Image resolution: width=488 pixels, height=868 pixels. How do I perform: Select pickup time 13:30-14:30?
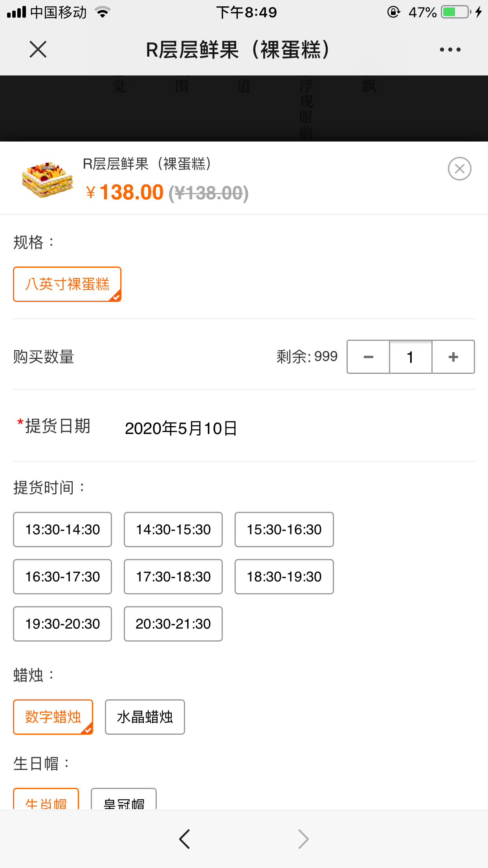(x=62, y=530)
